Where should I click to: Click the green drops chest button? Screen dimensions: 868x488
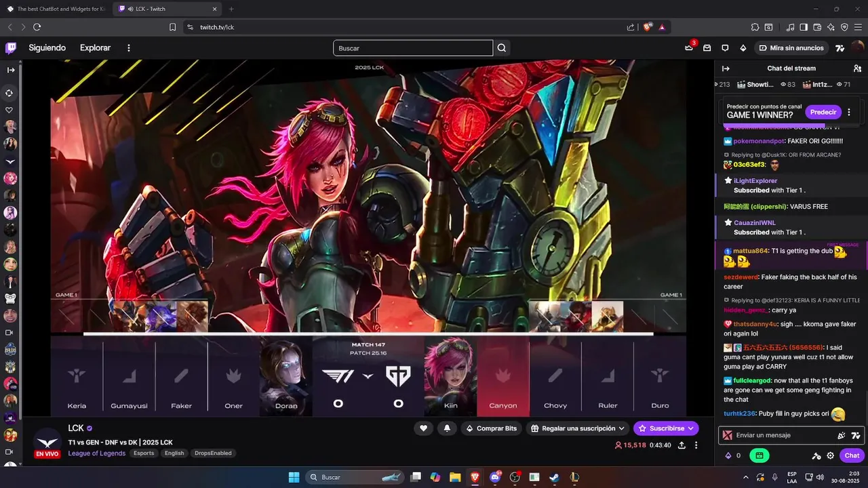[759, 455]
